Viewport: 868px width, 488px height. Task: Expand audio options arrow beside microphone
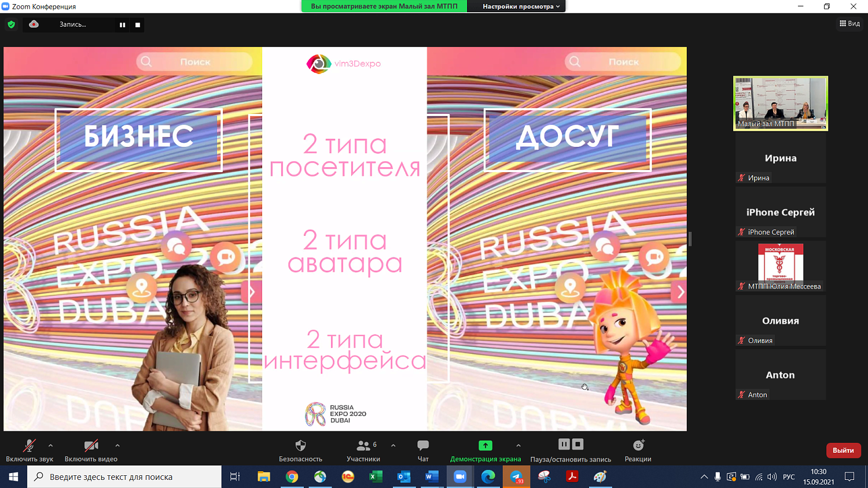coord(50,446)
